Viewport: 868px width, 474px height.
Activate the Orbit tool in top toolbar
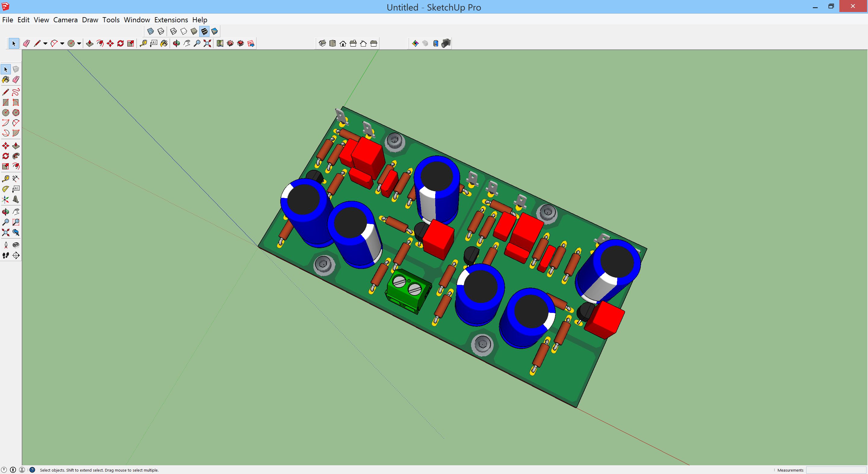(176, 43)
